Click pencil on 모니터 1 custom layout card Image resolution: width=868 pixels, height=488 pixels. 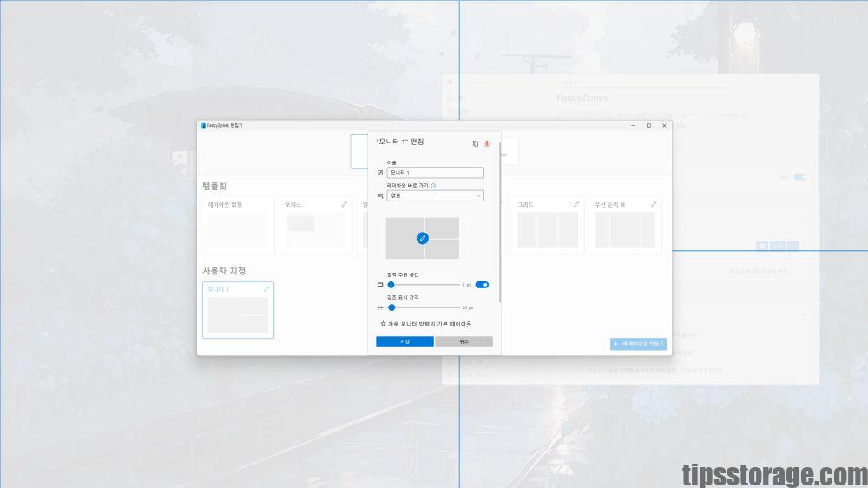[266, 289]
